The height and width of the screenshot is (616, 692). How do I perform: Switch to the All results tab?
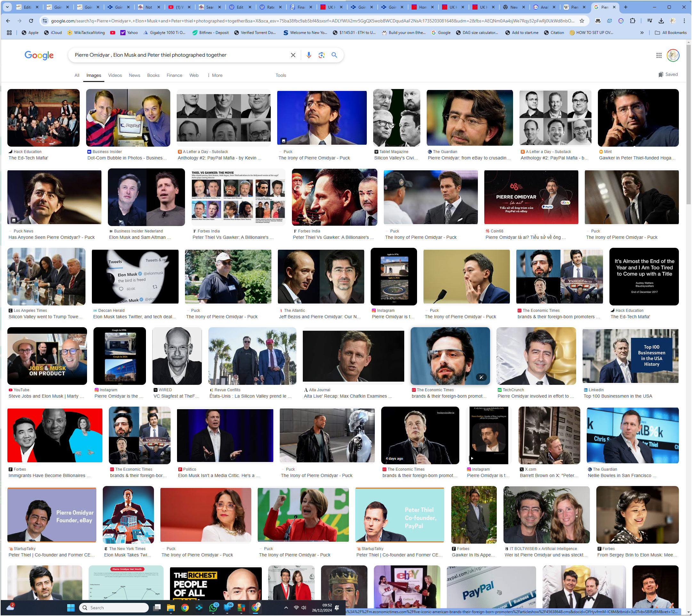point(77,75)
